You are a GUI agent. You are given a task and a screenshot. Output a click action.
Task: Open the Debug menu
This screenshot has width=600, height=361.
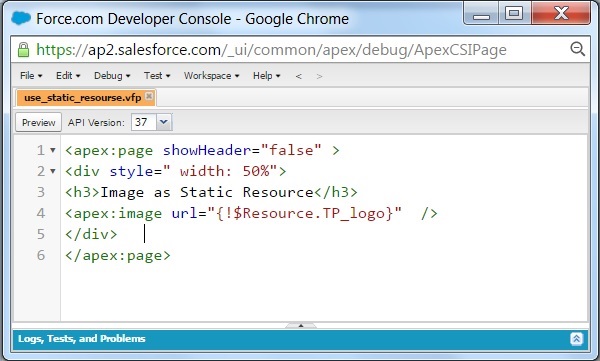(x=112, y=76)
